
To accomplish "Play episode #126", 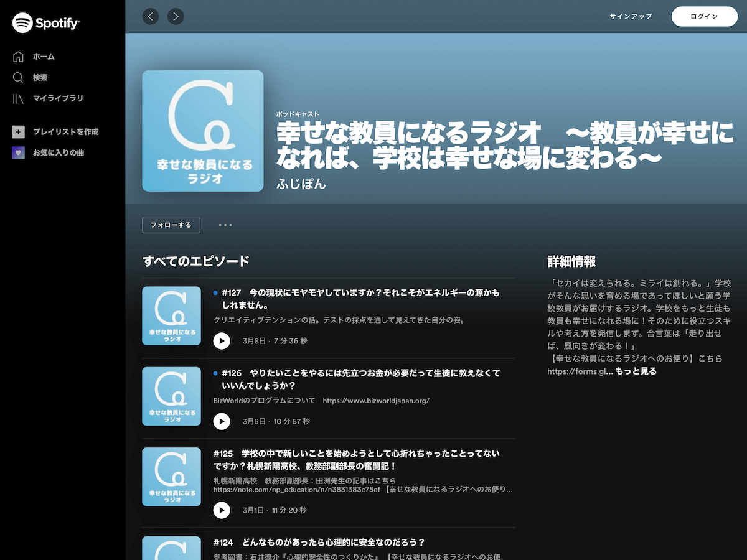I will tap(222, 421).
